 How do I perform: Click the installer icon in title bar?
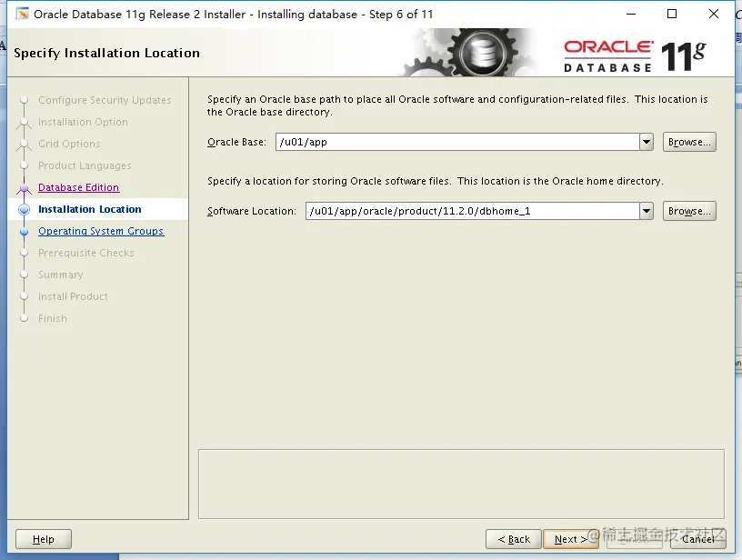point(22,15)
